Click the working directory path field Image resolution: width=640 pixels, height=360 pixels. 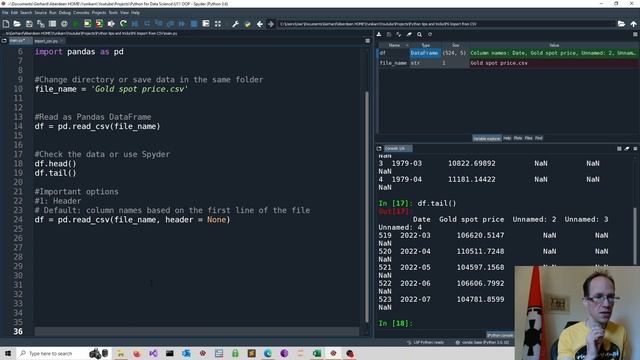click(446, 24)
